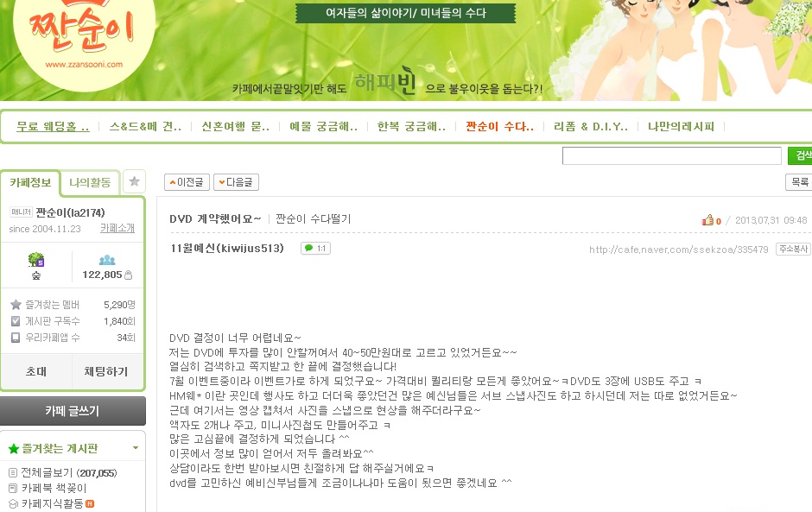The image size is (812, 512).
Task: Click the 카페소개 link
Action: point(117,228)
